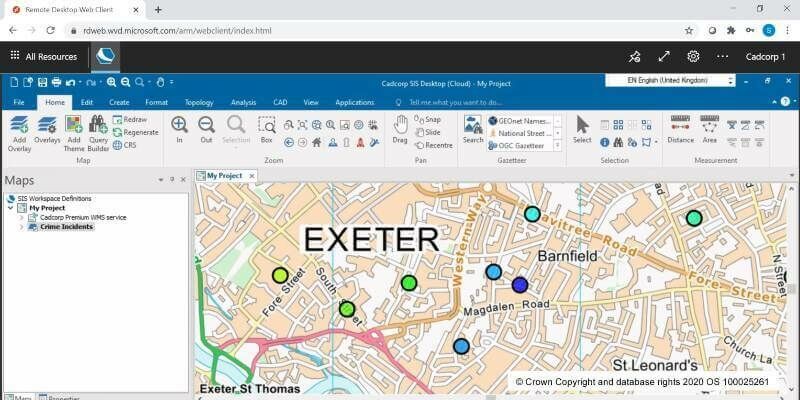The width and height of the screenshot is (800, 400).
Task: Go to previous view arrow icon
Action: 289,143
